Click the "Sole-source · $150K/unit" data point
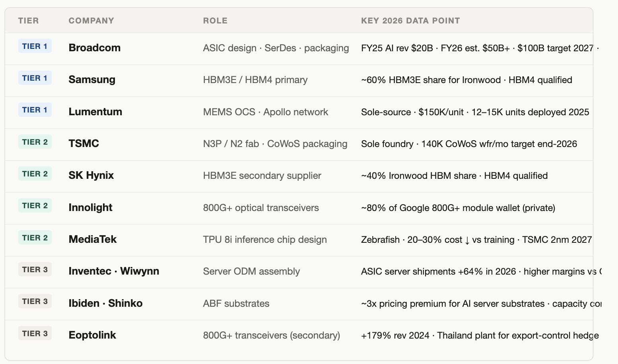Screen dimensions: 618x364 pyautogui.click(x=412, y=112)
